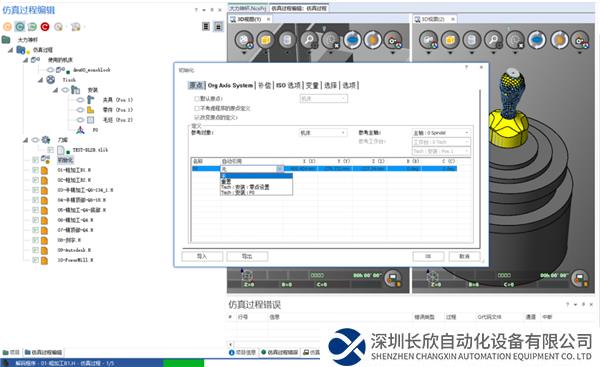Click the magnifier zoom icon in 3D view (1)

coord(309,39)
